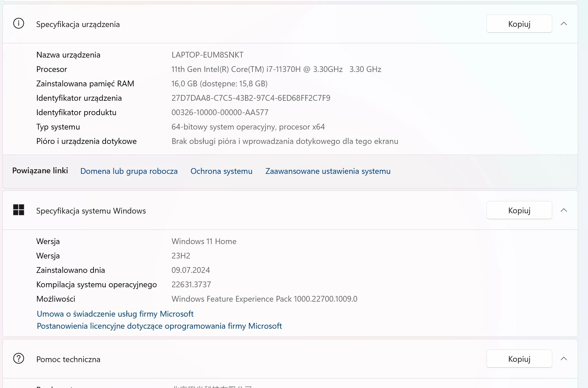Viewport: 588px width, 388px height.
Task: Click the Specyfikacja urządzenia header title
Action: [x=78, y=24]
